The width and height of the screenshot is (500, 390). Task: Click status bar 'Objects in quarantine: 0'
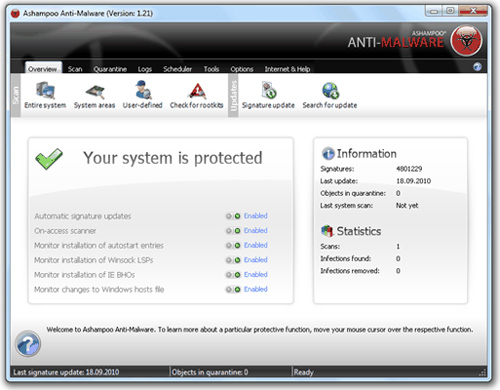click(x=210, y=372)
